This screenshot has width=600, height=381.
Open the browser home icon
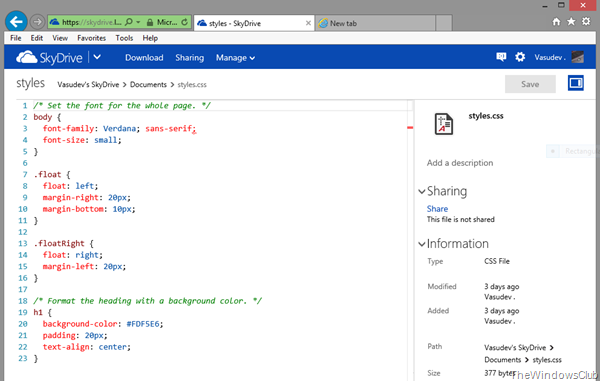[x=556, y=22]
